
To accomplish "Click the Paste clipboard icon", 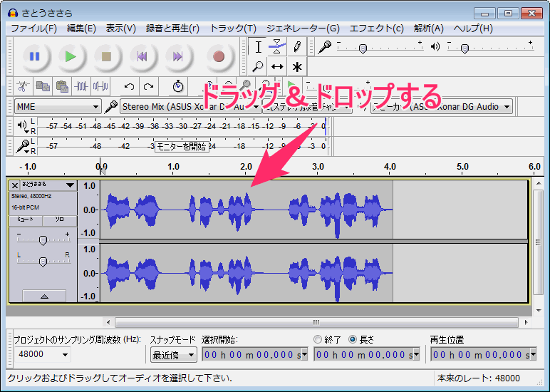I will point(62,86).
